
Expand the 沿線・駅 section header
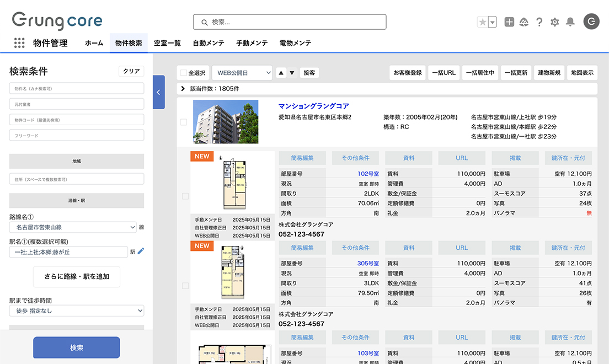click(x=77, y=200)
